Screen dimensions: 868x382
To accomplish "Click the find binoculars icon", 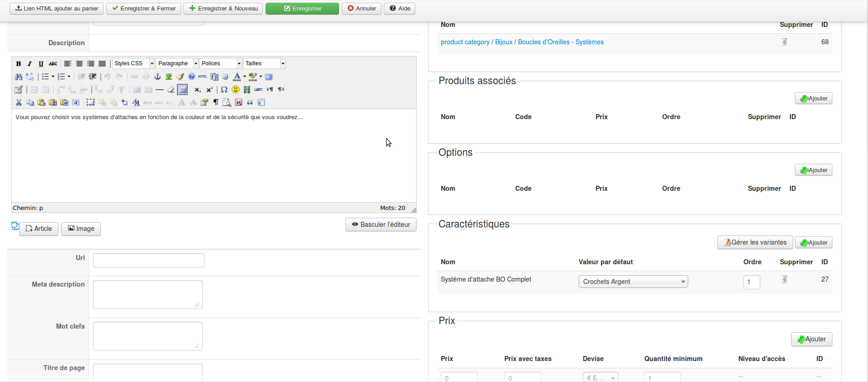I will 19,77.
